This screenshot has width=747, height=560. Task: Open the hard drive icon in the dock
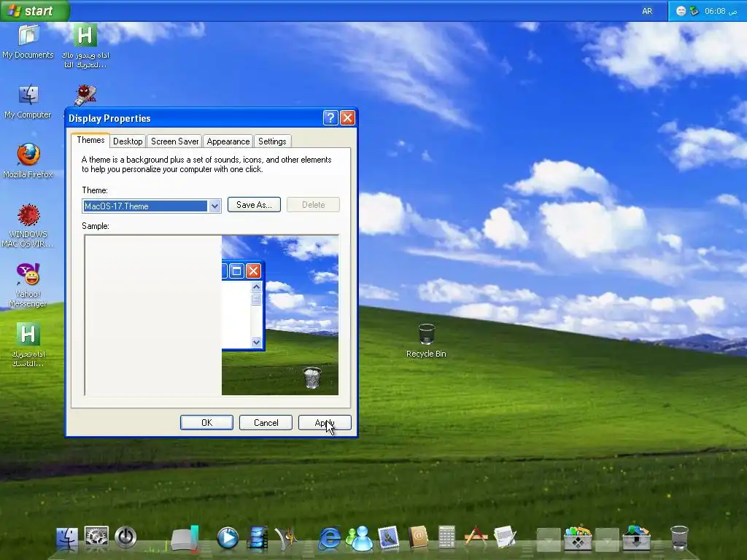coord(185,539)
